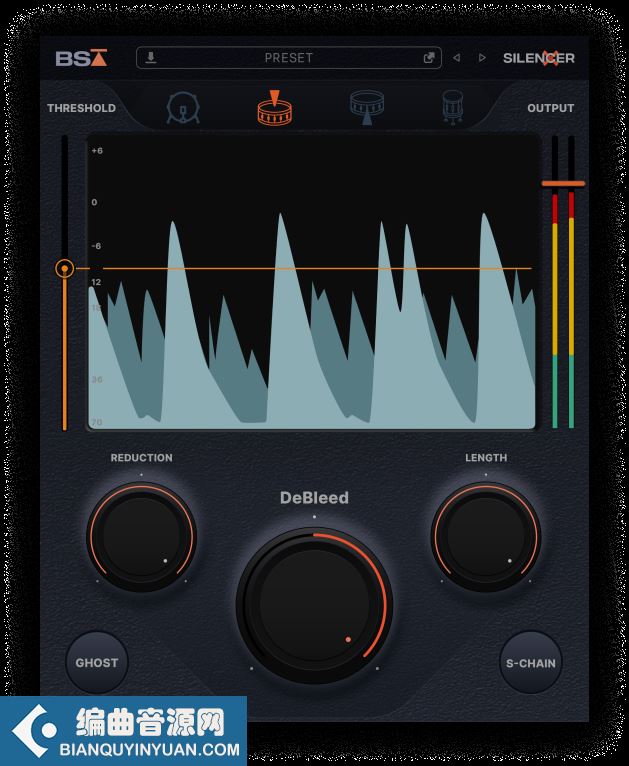Select the kick drum mode icon
Viewport: 629px width, 766px height.
tap(183, 107)
